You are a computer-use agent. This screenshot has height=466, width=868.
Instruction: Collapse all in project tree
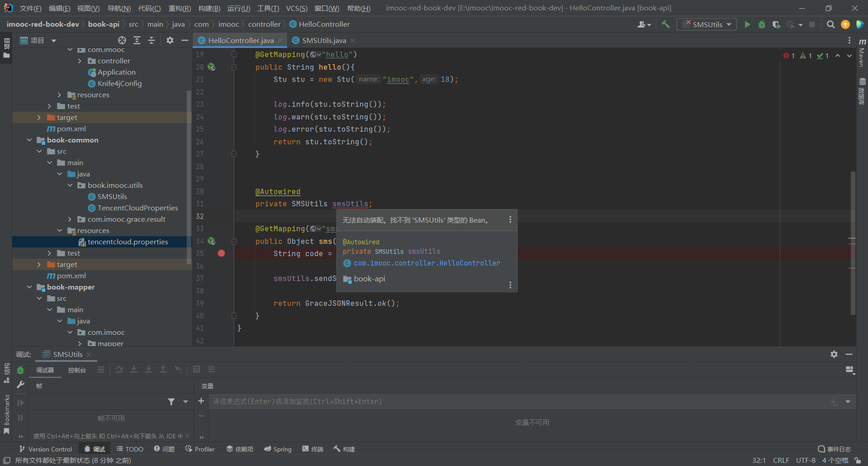[x=151, y=40]
